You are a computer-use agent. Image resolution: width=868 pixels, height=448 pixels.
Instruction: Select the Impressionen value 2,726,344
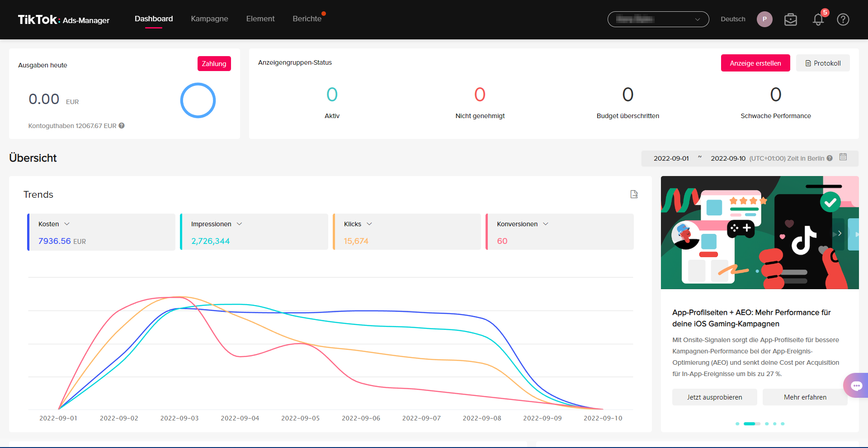[211, 241]
